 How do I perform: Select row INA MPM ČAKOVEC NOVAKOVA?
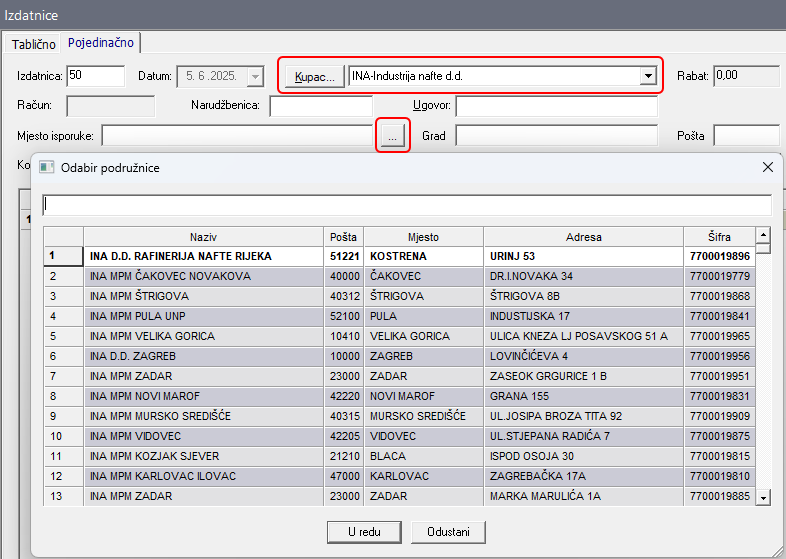pyautogui.click(x=400, y=276)
